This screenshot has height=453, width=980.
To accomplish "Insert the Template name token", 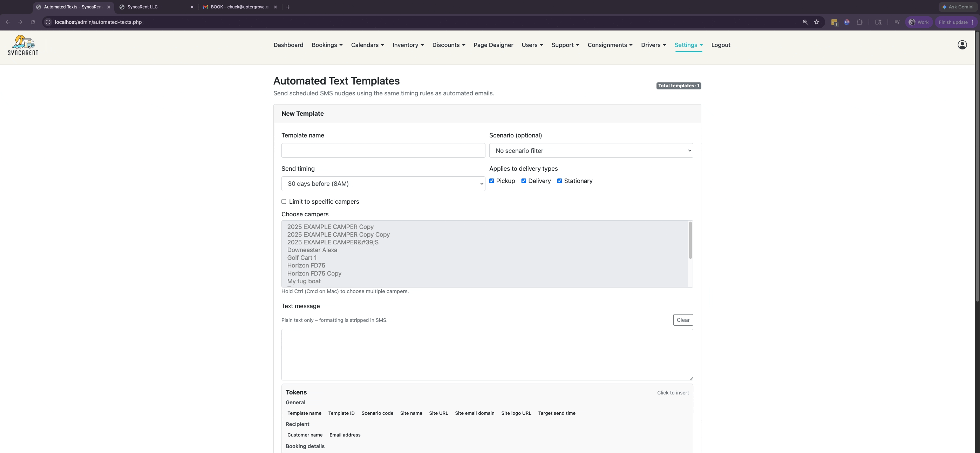I will point(304,413).
